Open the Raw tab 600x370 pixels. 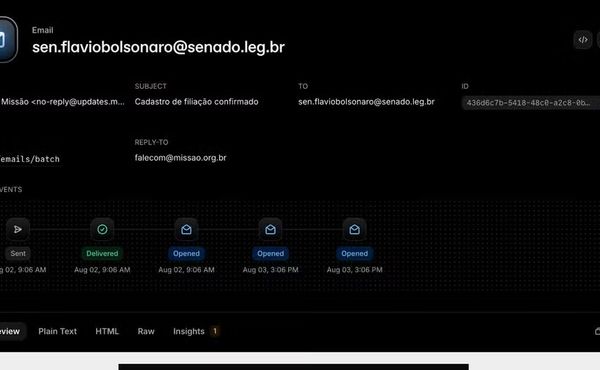click(146, 331)
